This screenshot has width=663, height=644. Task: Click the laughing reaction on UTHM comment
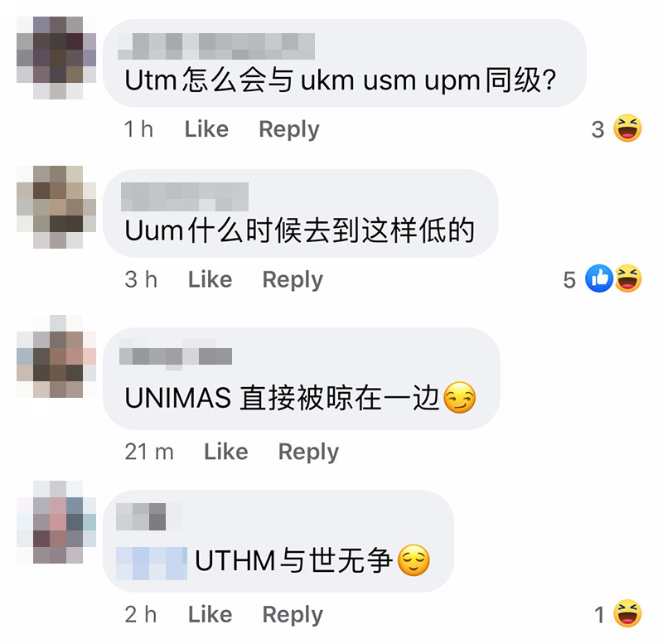(x=627, y=613)
